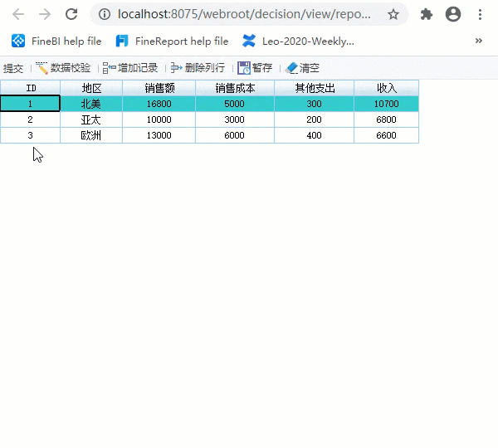Viewport: 498px width, 448px height.
Task: Select the 北美 region cell
Action: tap(91, 104)
